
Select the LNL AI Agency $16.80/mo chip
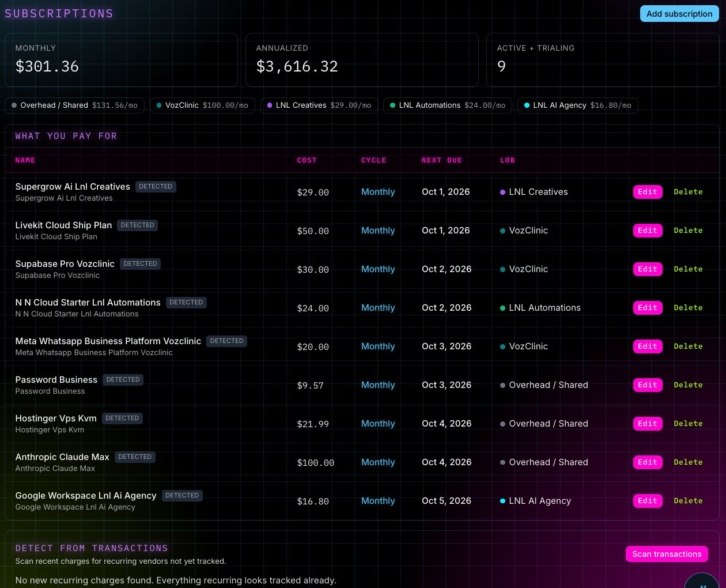pyautogui.click(x=578, y=105)
